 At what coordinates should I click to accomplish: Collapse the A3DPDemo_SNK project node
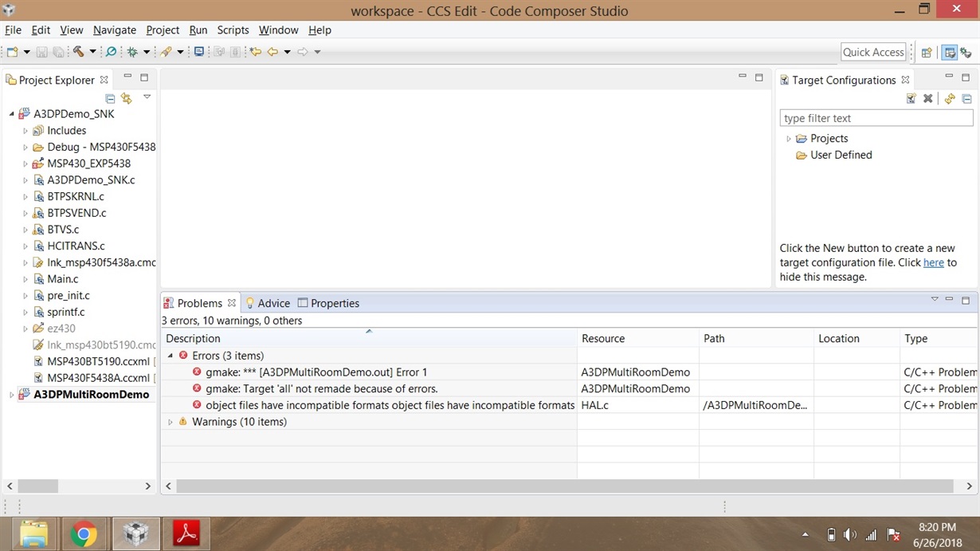click(x=11, y=114)
